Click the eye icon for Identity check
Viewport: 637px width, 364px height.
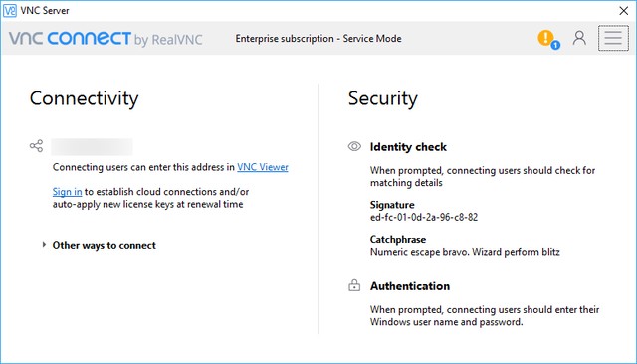pos(354,146)
